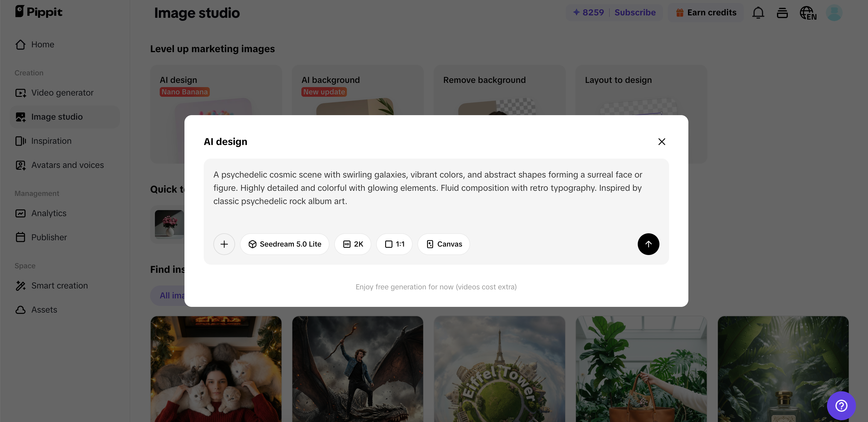868x422 pixels.
Task: Open the Eiffel Tower inspiration thumbnail
Action: coord(499,369)
